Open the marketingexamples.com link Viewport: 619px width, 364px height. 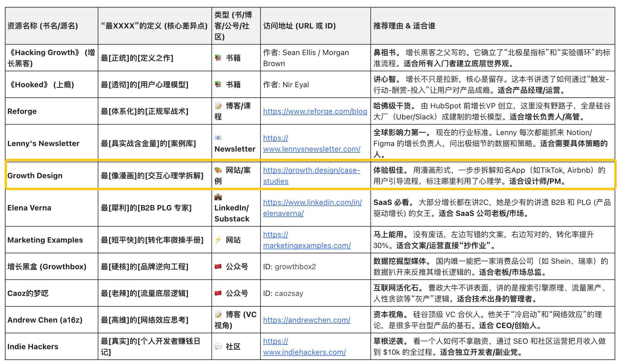click(x=307, y=245)
